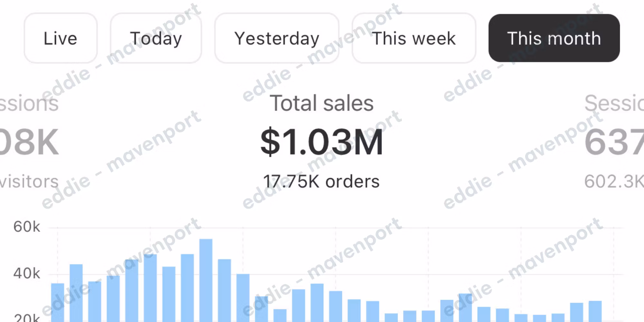Select the This month tab

554,38
